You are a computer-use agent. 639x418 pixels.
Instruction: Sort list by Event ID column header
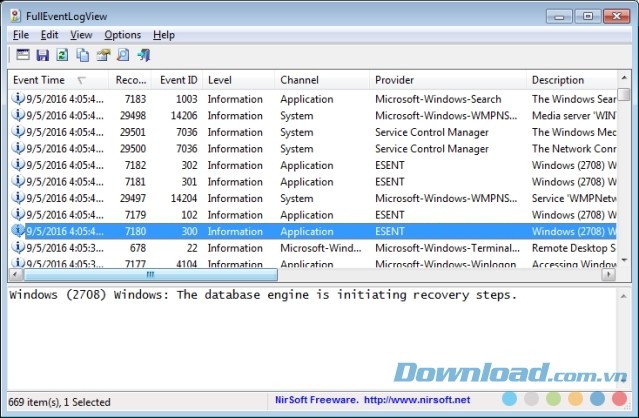click(179, 80)
